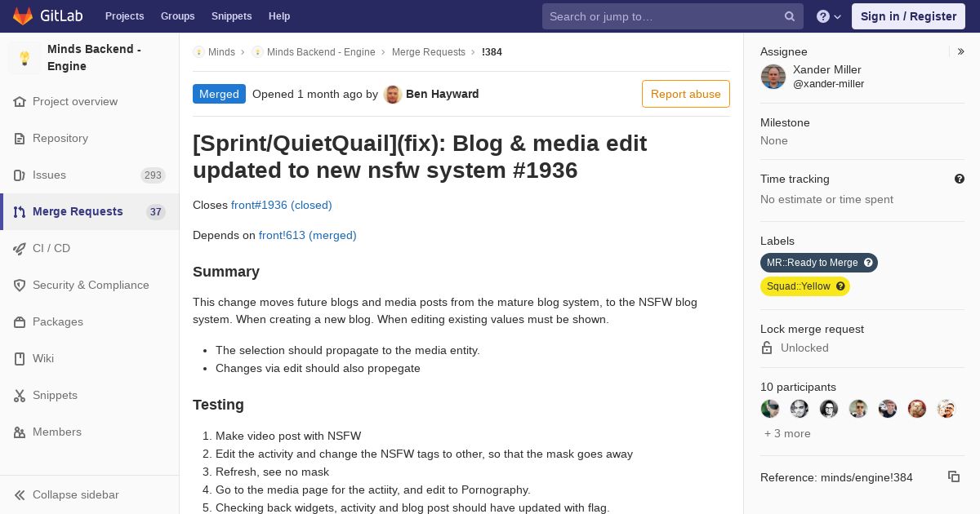Click the Repository file icon

20,139
